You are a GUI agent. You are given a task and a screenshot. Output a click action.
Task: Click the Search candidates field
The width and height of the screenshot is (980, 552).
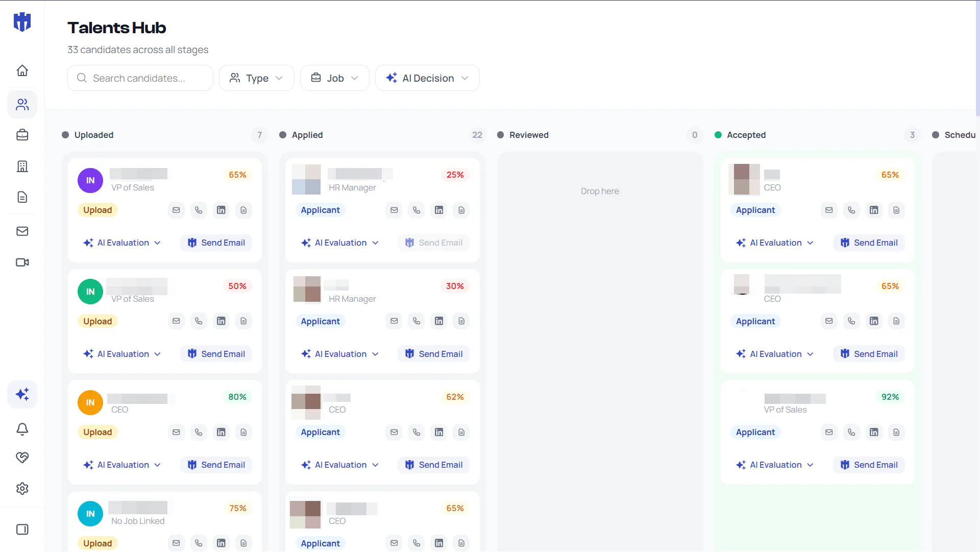[x=140, y=78]
